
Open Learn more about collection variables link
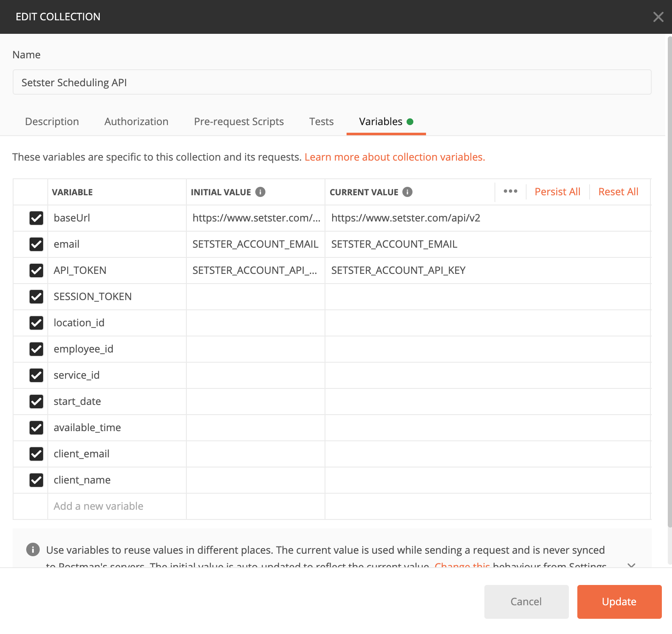(394, 157)
